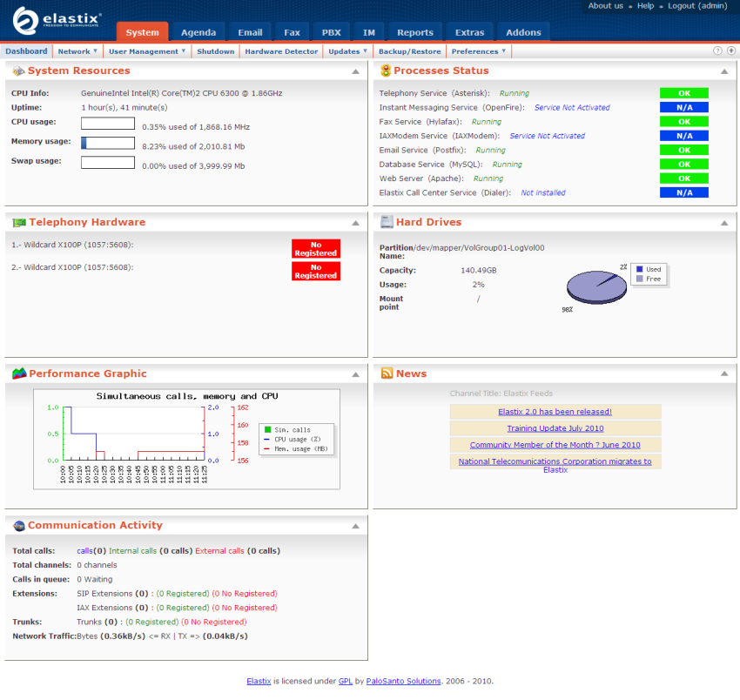Click the Hard Drives panel icon

click(x=387, y=222)
